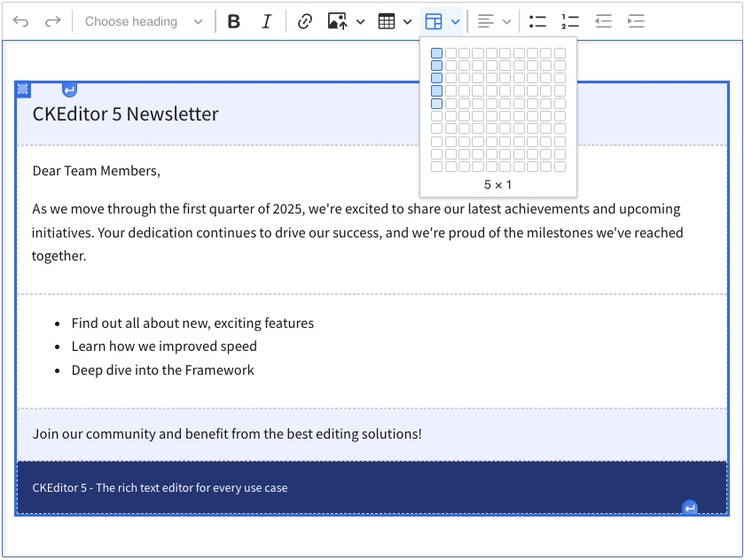Expand the insert table dropdown arrow

[x=408, y=21]
